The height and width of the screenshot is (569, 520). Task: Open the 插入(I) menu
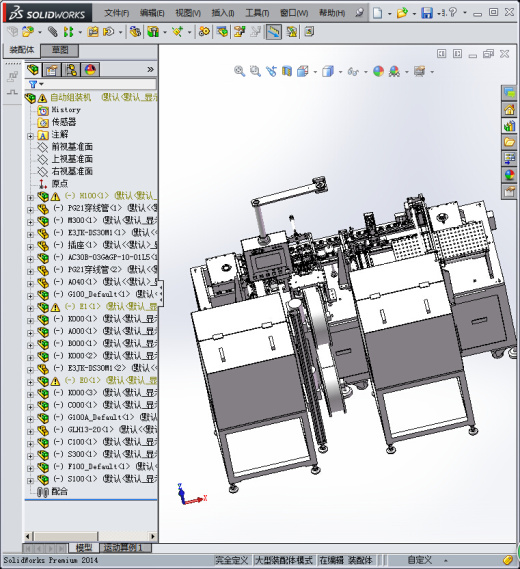(x=223, y=13)
